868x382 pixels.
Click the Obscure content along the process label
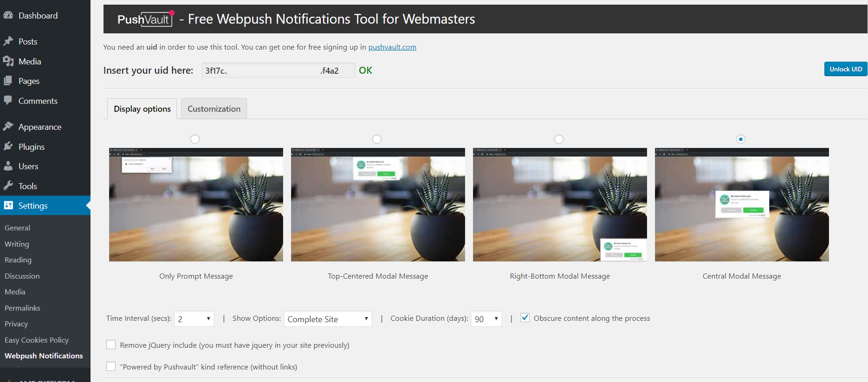point(592,318)
